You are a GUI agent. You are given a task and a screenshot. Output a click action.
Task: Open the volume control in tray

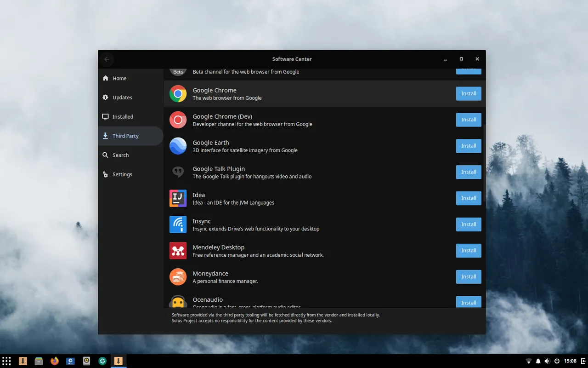547,361
